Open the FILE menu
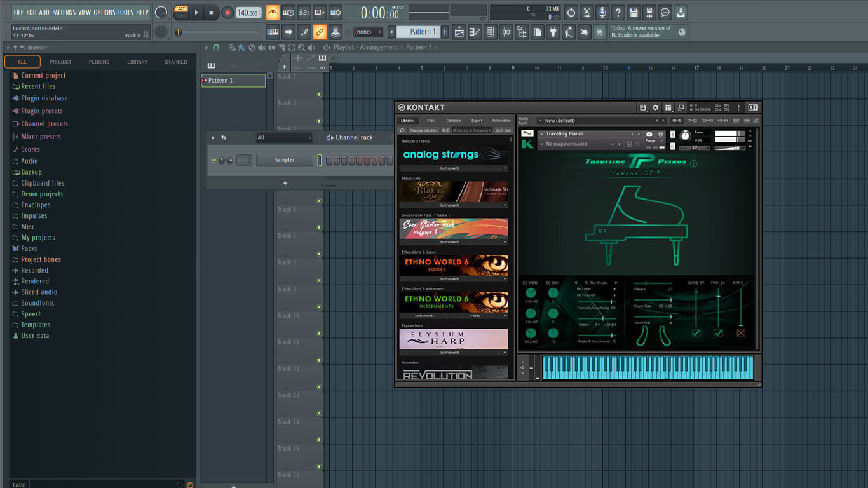 (x=18, y=12)
